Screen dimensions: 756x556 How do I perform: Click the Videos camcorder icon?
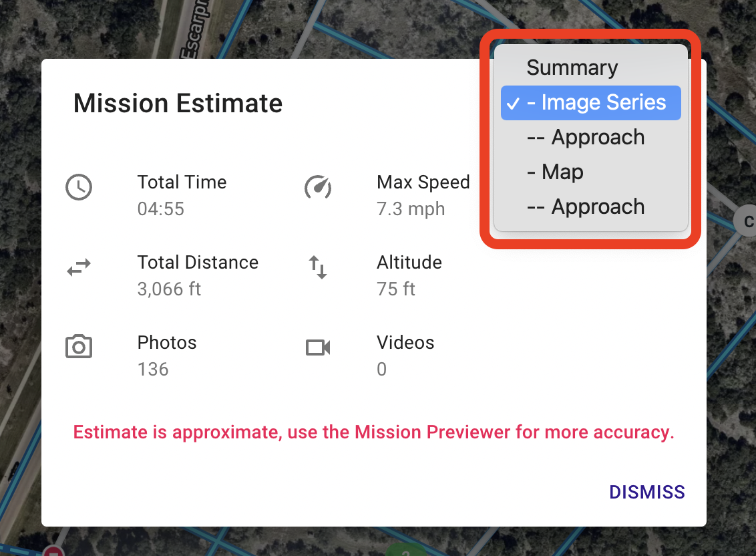318,347
